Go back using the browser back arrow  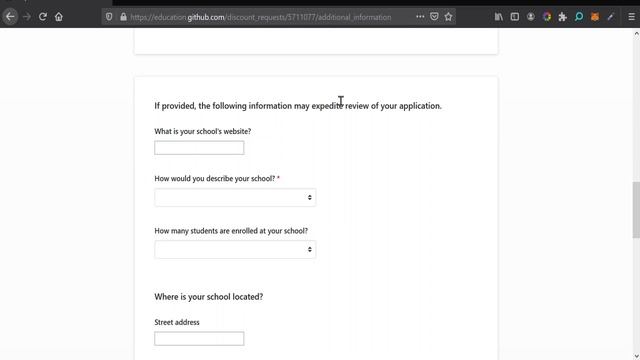(x=10, y=17)
